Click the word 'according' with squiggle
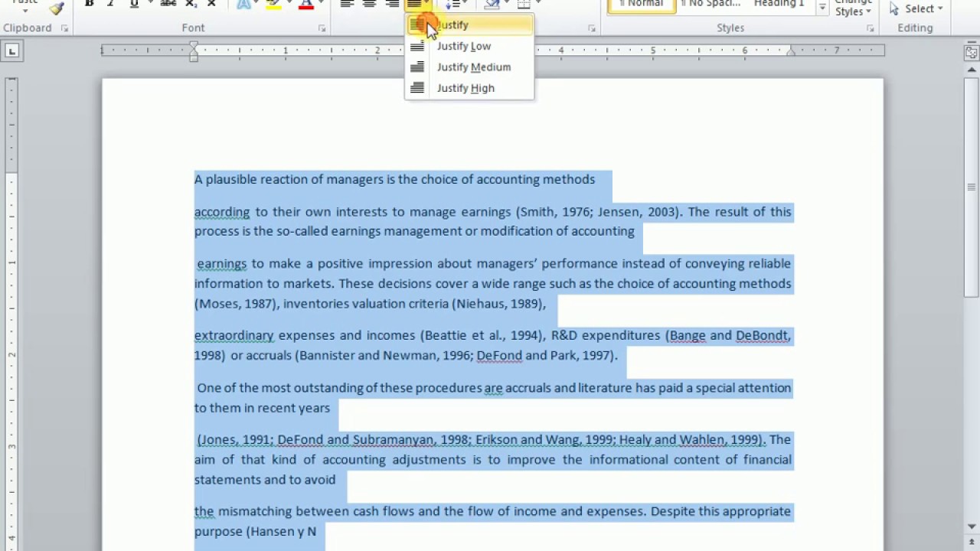Viewport: 980px width, 551px height. pyautogui.click(x=222, y=212)
